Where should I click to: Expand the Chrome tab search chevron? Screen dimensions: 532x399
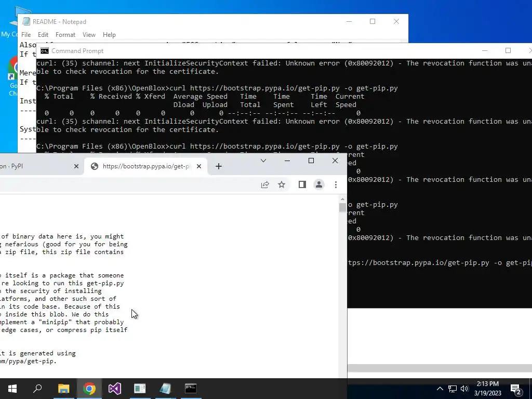click(x=263, y=161)
